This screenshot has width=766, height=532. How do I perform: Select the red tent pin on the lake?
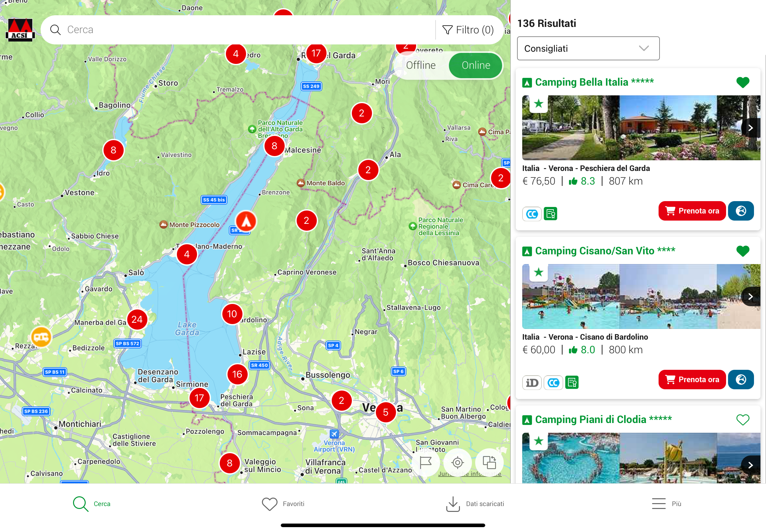coord(246,221)
